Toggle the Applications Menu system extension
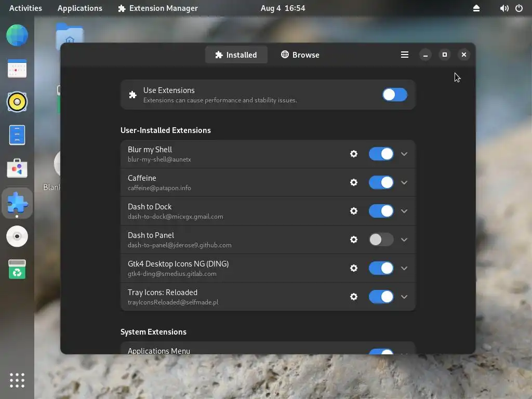 [381, 352]
